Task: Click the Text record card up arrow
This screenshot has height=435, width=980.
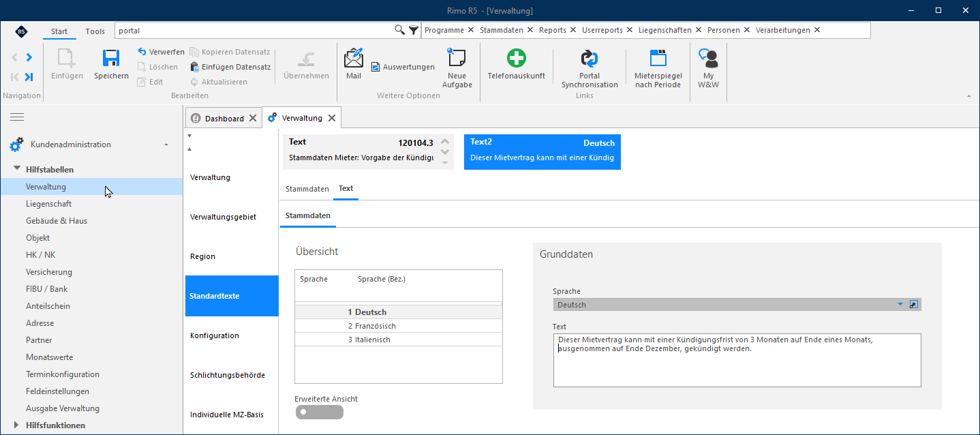Action: 445,140
